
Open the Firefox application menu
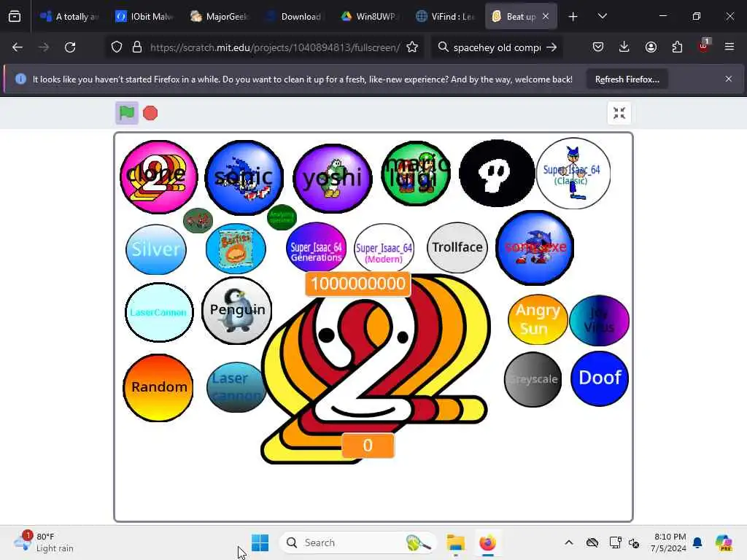[729, 47]
